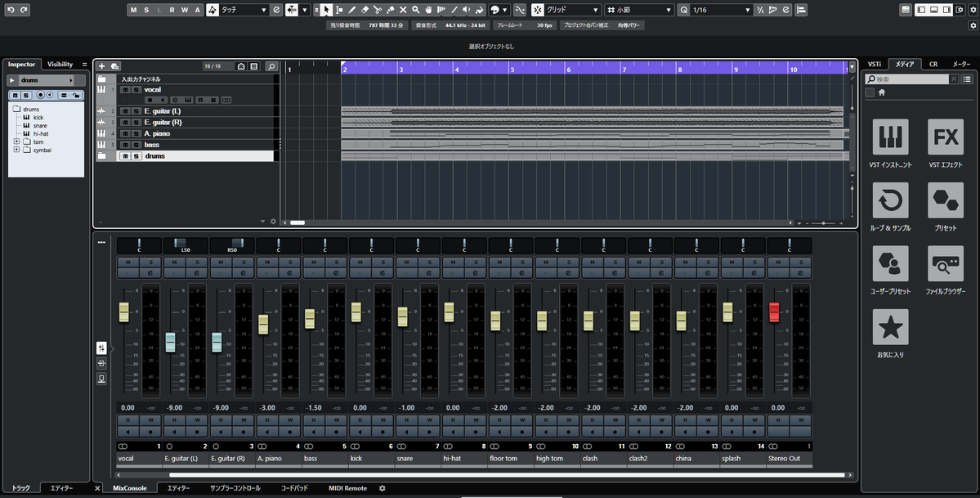Open the MIDI Remote tab
Screen dimensions: 980x498
pos(347,488)
